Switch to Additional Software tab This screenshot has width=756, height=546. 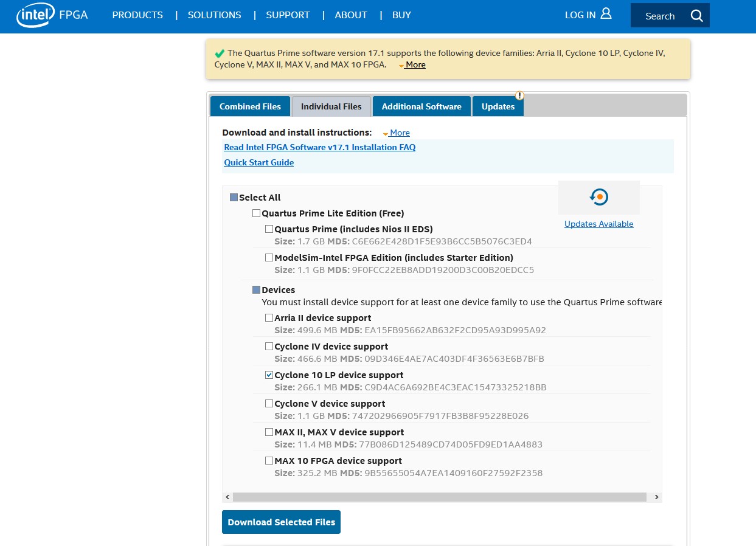pos(421,106)
